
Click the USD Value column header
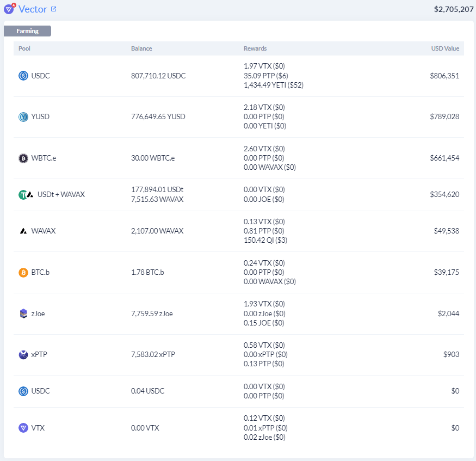(x=445, y=48)
